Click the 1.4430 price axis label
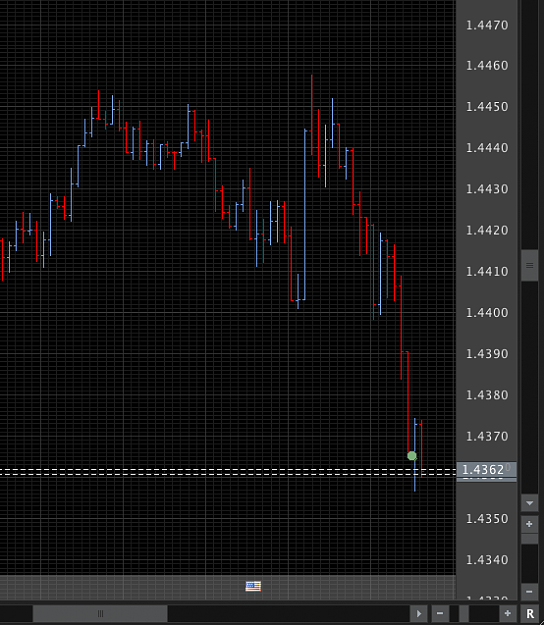The image size is (544, 625). point(487,189)
